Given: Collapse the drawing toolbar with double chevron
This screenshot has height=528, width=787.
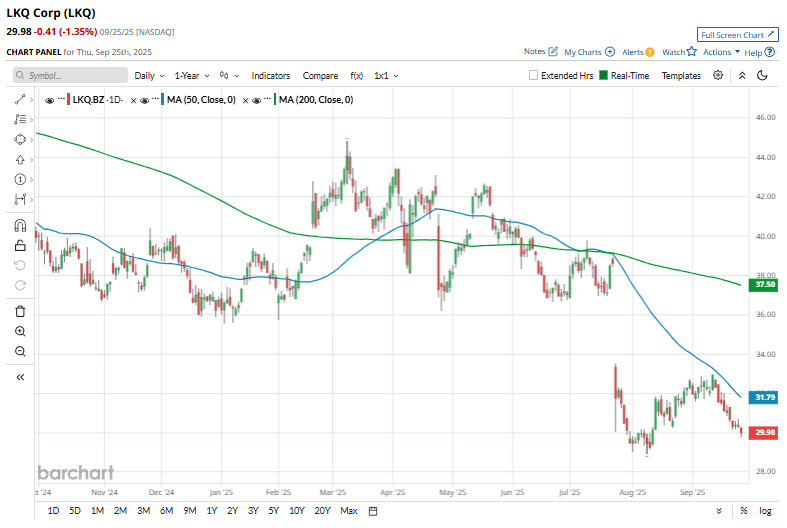Looking at the screenshot, I should tap(20, 377).
